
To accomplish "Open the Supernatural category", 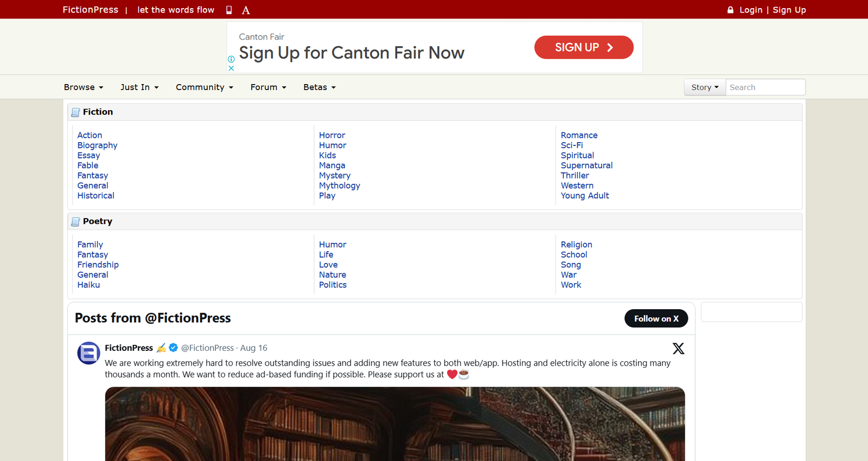I will point(586,165).
